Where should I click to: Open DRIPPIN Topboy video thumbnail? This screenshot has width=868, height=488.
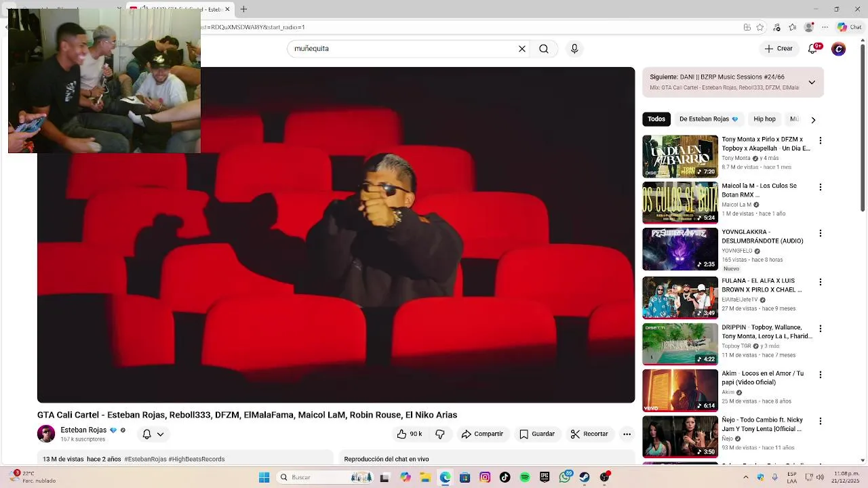680,344
